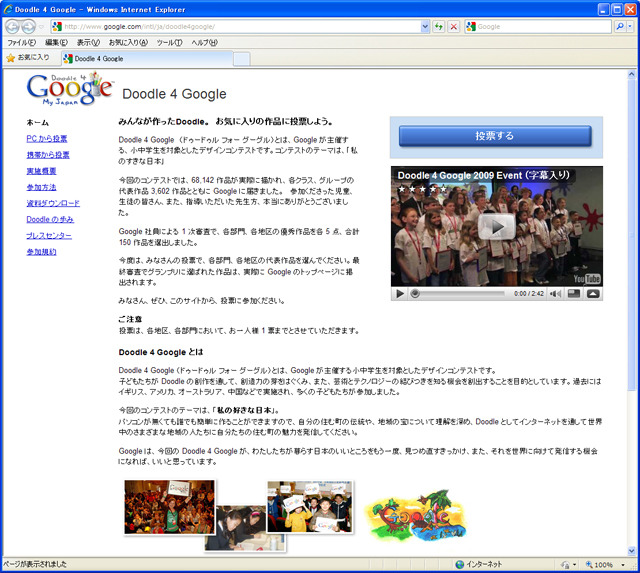Viewport: 640px width, 573px height.
Task: Open the 資料ダウンロード link
Action: [x=53, y=203]
